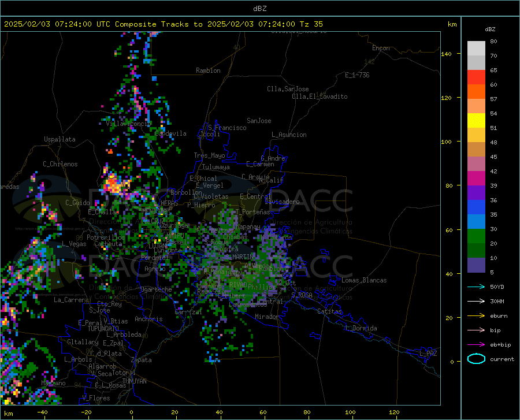The height and width of the screenshot is (420, 520).
Task: Click the 'Anchoris' map label
Action: (x=148, y=319)
